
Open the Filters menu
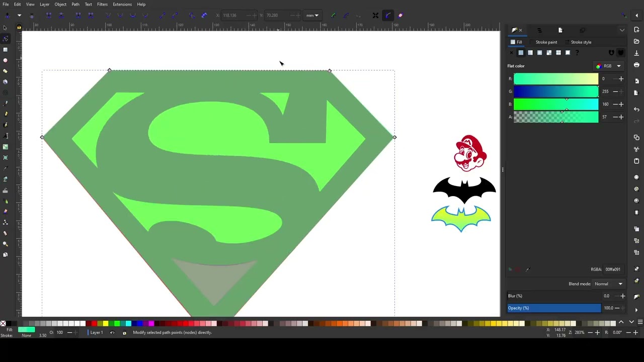coord(102,4)
